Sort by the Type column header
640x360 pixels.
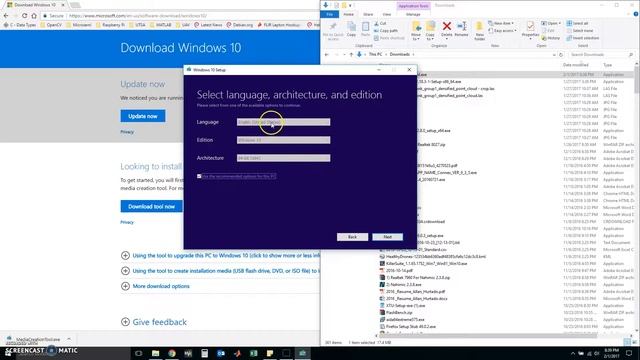(607, 65)
